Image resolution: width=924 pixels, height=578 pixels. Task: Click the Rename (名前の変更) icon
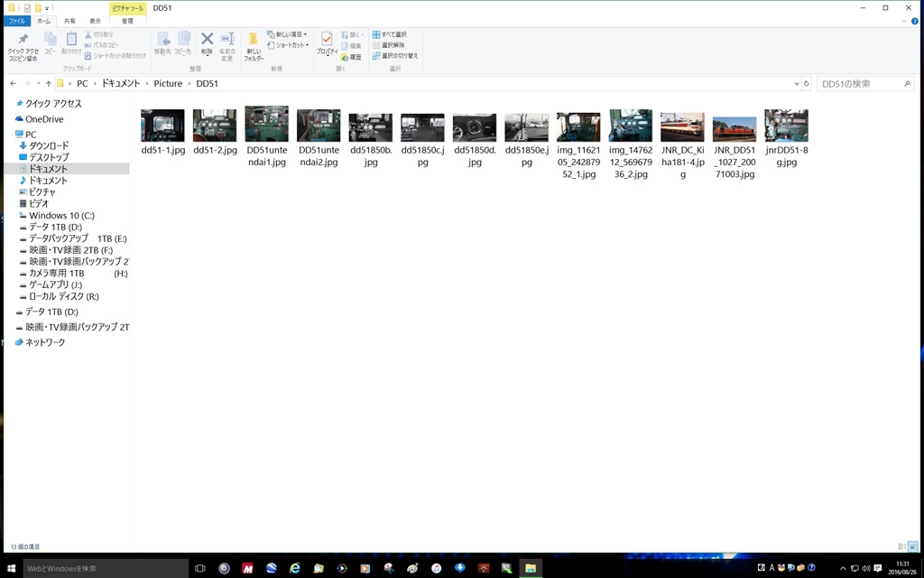227,42
